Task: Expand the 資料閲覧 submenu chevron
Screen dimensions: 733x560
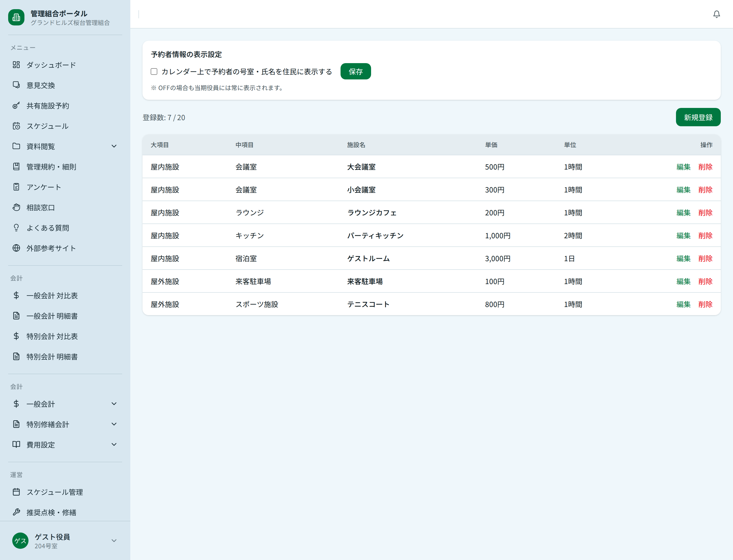Action: [x=114, y=146]
